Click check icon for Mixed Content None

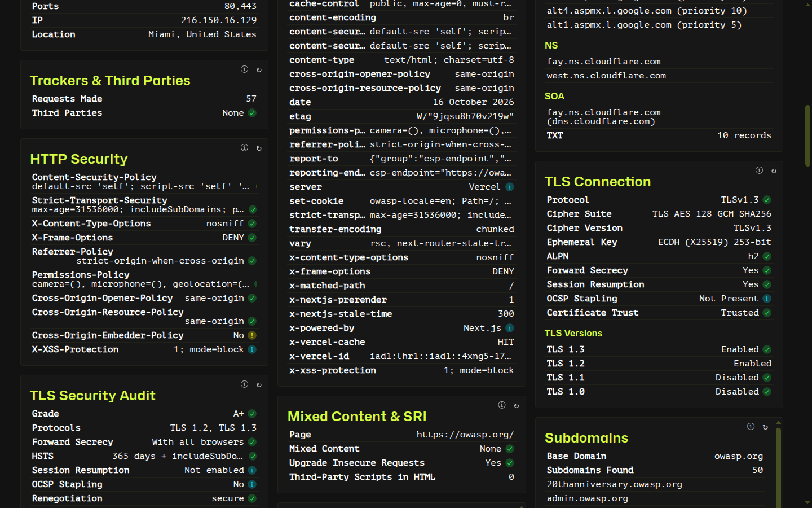click(x=510, y=449)
